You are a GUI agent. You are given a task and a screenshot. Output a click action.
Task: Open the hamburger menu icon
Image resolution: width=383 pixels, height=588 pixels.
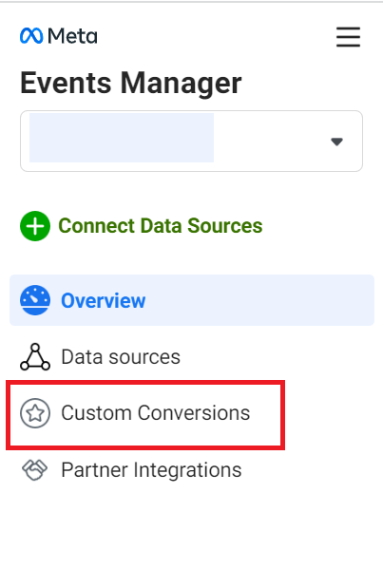tap(348, 37)
